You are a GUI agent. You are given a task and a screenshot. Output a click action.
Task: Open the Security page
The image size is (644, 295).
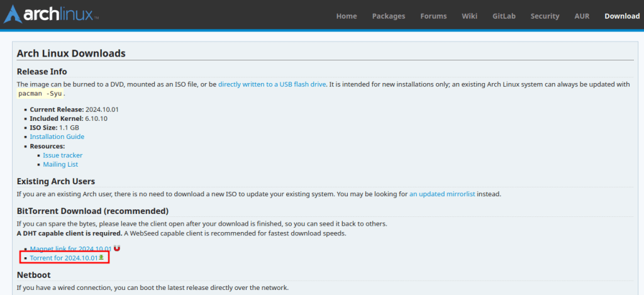pos(545,16)
